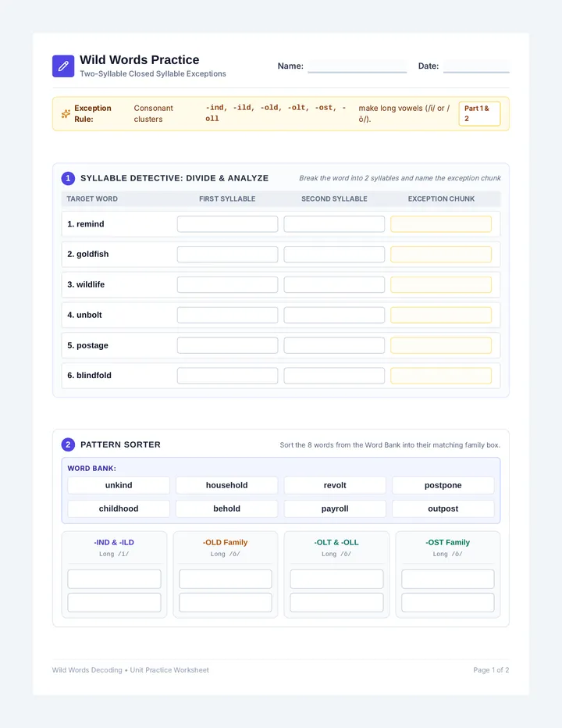The image size is (562, 728).
Task: Click the sparkle icon next to Exception Rule
Action: 66,114
